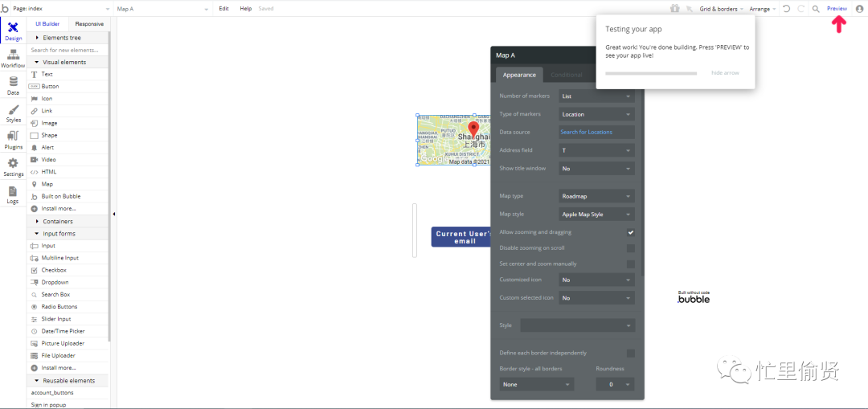868x409 pixels.
Task: Enable Define each border independently
Action: pos(631,353)
